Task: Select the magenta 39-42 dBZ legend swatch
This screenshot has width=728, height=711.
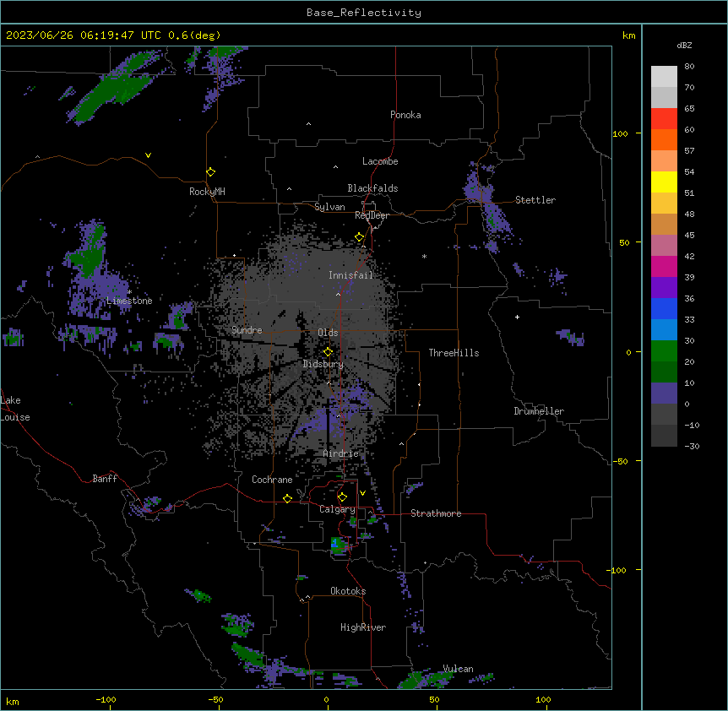Action: (x=664, y=266)
